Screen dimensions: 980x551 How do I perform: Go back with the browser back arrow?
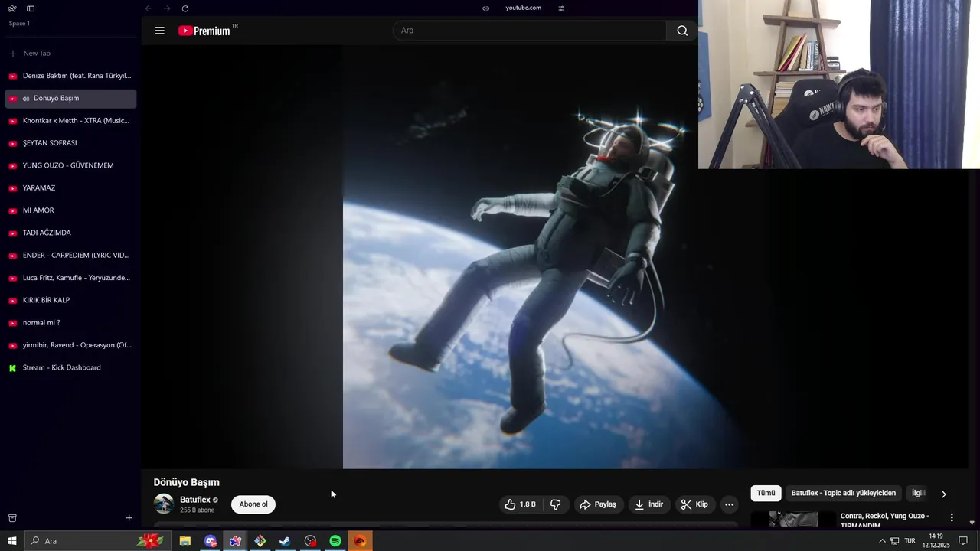pyautogui.click(x=149, y=8)
